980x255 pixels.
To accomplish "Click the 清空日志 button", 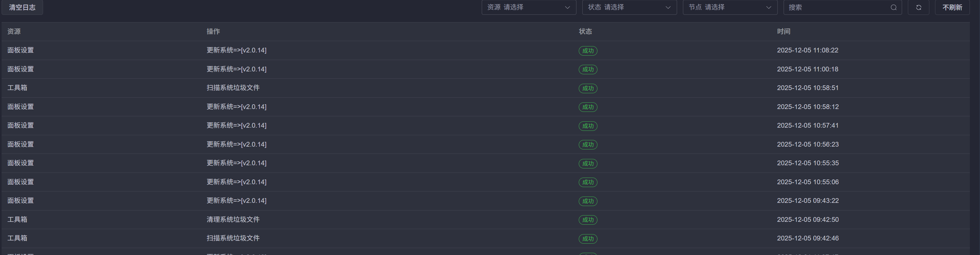I will coord(22,8).
